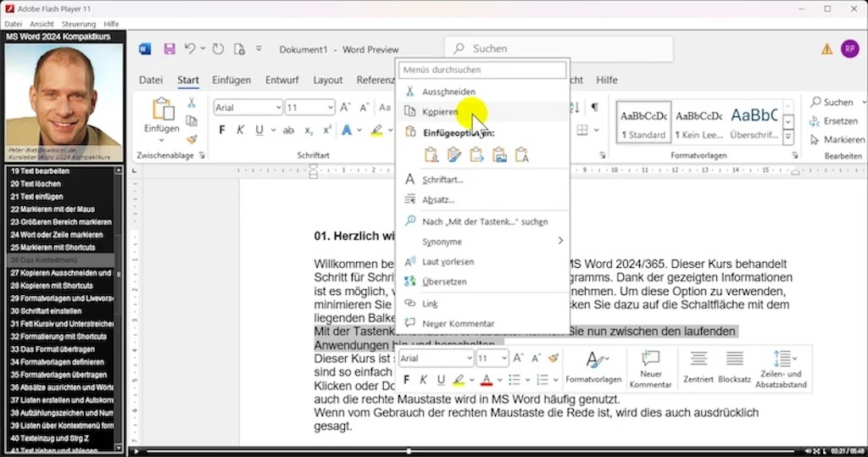Apply Kein Leerraum style
The width and height of the screenshot is (868, 457).
pos(698,122)
